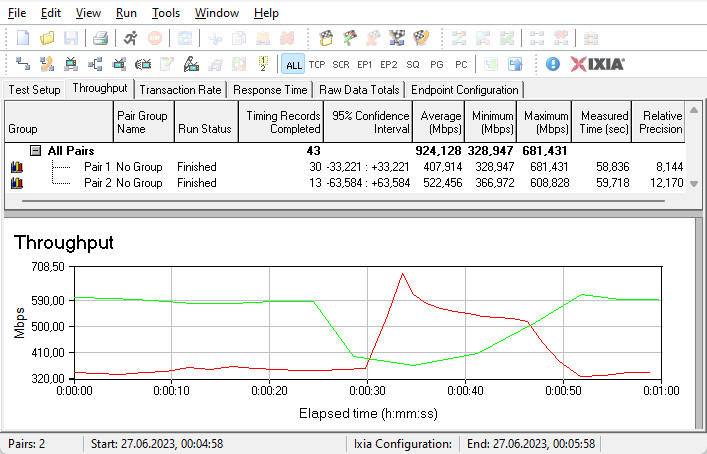The width and height of the screenshot is (707, 454).
Task: Toggle the PC filter button
Action: pyautogui.click(x=461, y=64)
